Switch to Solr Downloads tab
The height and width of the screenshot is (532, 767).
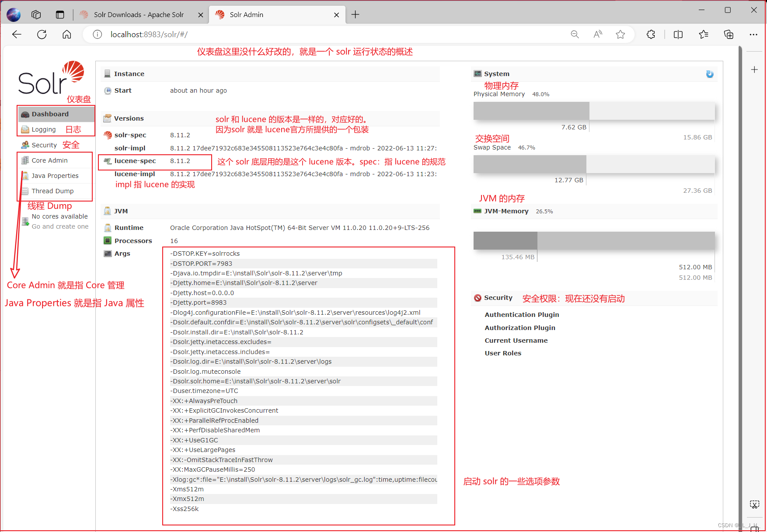pyautogui.click(x=139, y=14)
